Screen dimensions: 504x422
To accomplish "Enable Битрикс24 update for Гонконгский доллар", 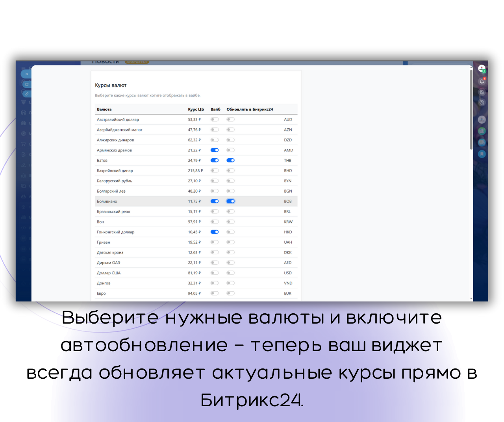I will [x=231, y=232].
